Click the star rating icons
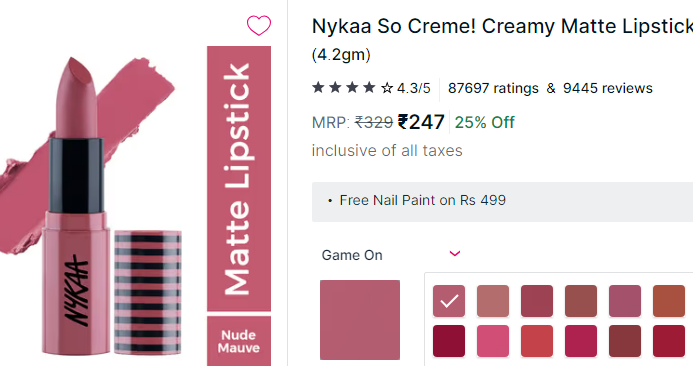Screen dimensions: 693x366 [352, 88]
